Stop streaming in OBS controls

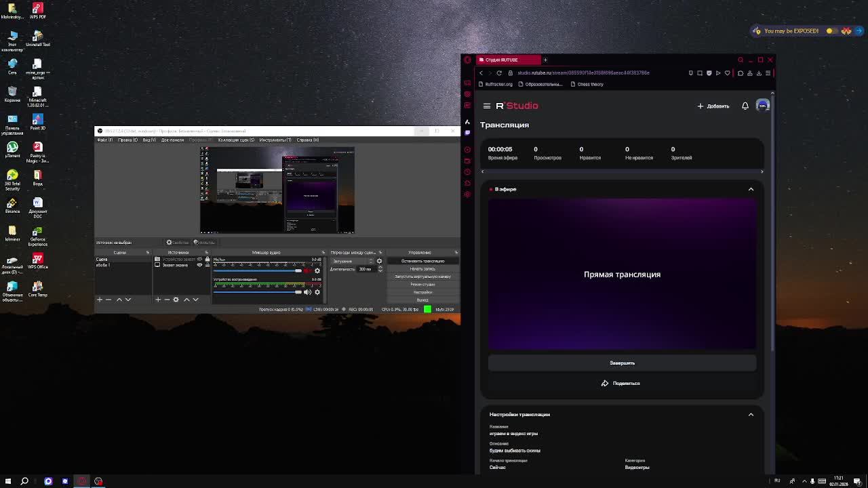pyautogui.click(x=422, y=261)
